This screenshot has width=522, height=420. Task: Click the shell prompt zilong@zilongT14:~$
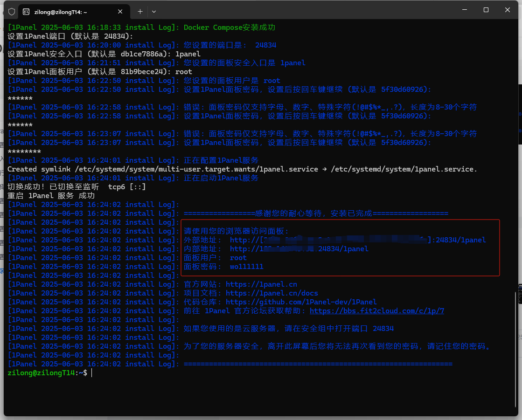pos(47,373)
